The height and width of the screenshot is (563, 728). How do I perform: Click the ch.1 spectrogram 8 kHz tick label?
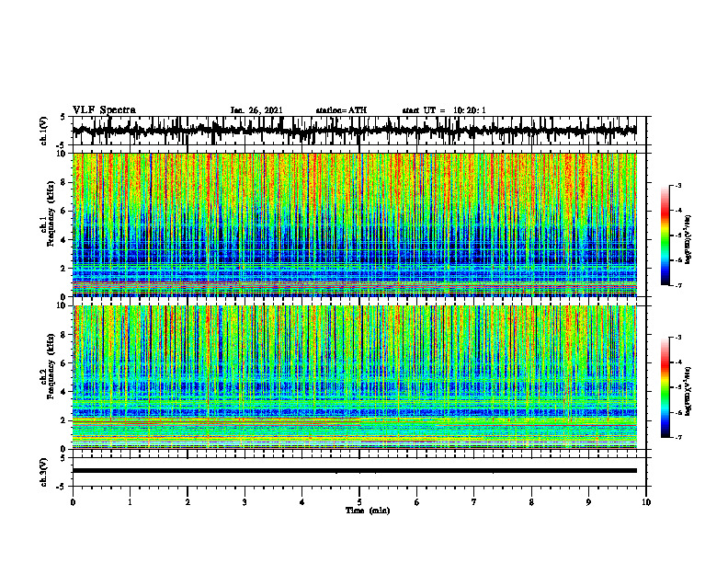64,182
